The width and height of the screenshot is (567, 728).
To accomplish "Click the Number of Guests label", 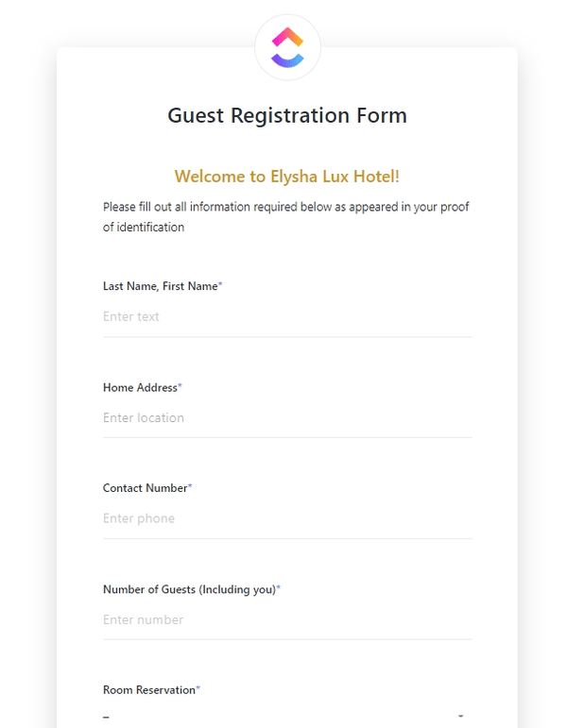I will tap(189, 589).
